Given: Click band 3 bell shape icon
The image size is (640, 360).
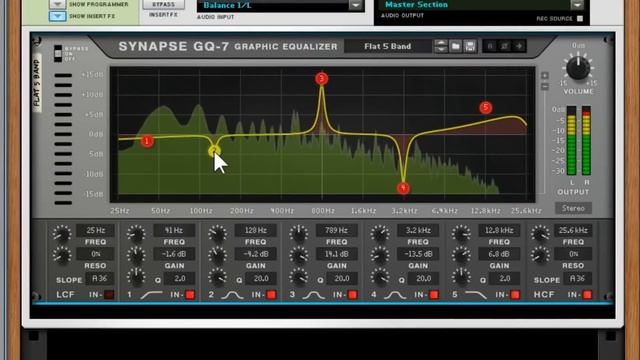Looking at the screenshot, I should pyautogui.click(x=313, y=295).
